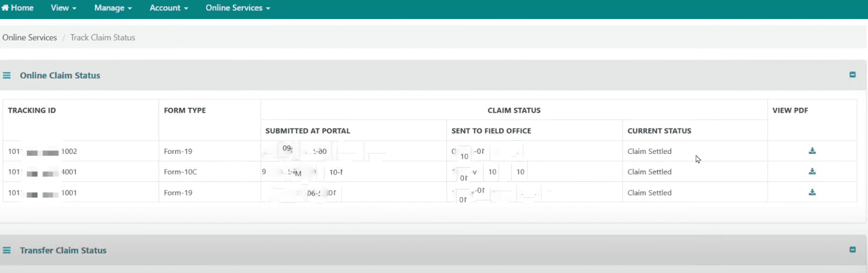
Task: Click the Current Status column header
Action: (659, 131)
